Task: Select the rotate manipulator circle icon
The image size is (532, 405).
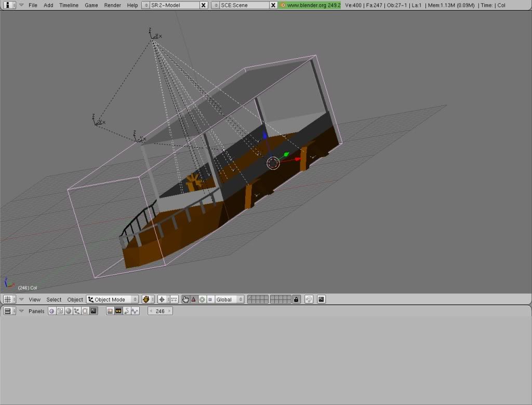Action: click(202, 299)
